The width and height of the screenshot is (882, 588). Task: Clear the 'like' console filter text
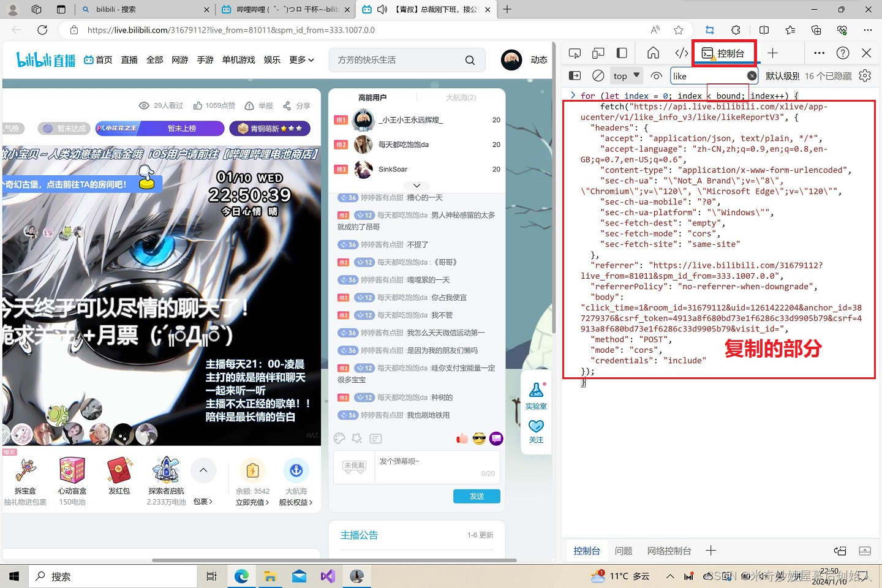click(x=752, y=75)
